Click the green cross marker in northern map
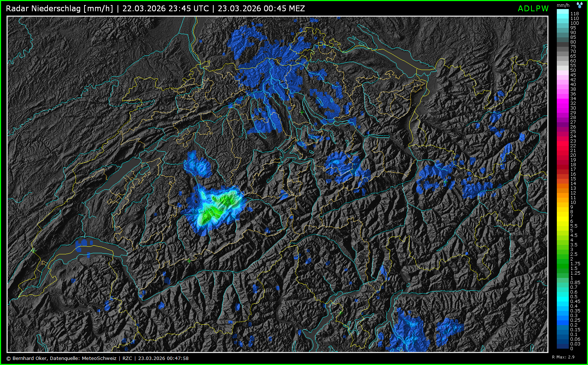Screen dimensions: 588x365 (302, 112)
